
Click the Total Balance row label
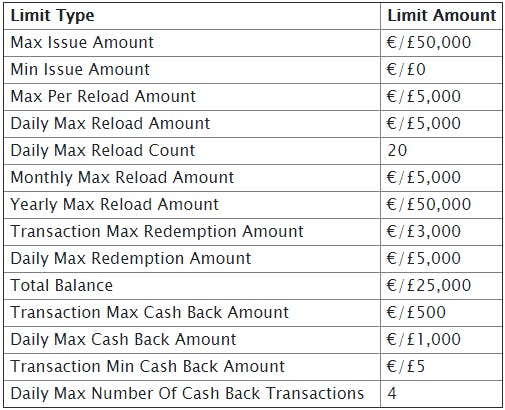(x=62, y=285)
